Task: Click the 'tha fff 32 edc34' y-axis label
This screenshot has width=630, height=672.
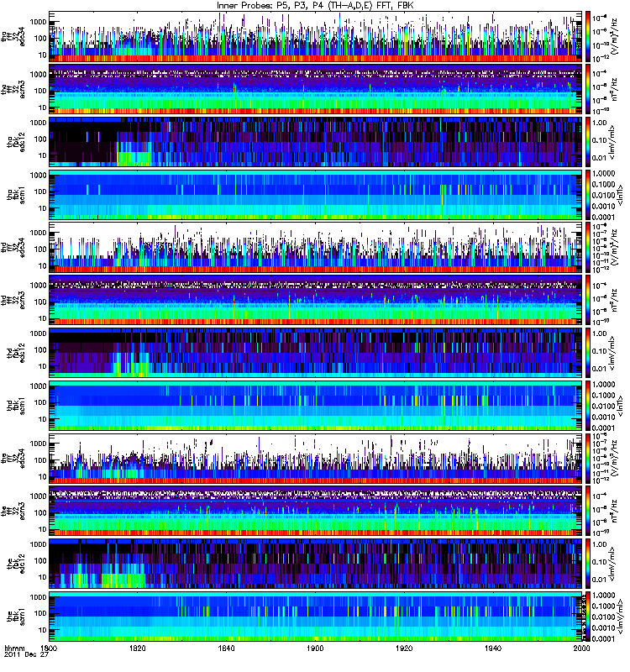Action: point(13,36)
